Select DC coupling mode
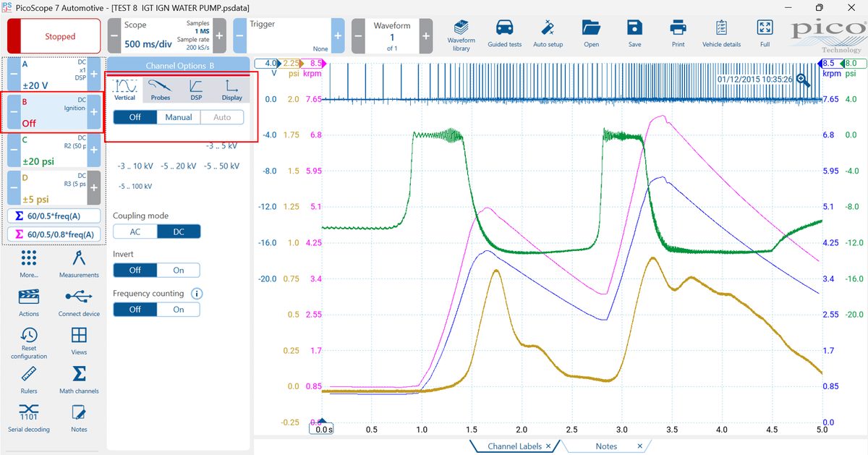The image size is (868, 455). (x=179, y=231)
